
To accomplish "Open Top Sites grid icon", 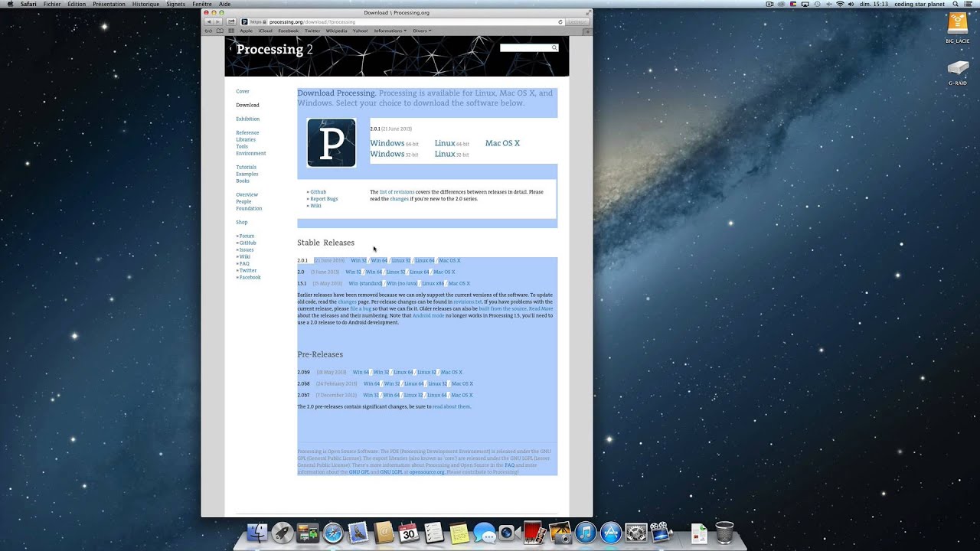I will tap(230, 31).
